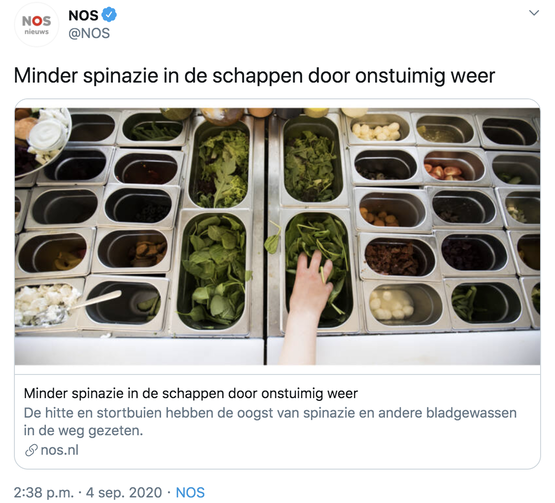Click the mozzarella balls container in photo
Screen dimensions: 555x503
404,303
